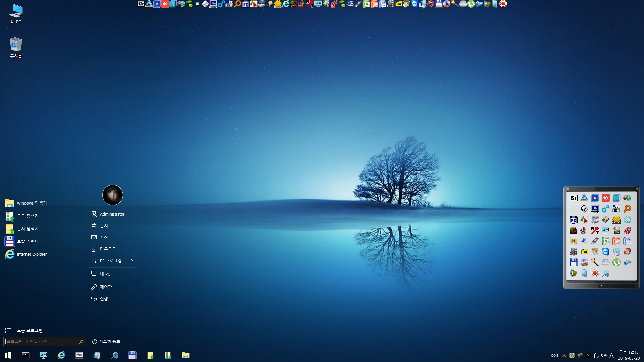The height and width of the screenshot is (362, 644).
Task: Click the user avatar picture in Start menu
Action: [x=113, y=195]
